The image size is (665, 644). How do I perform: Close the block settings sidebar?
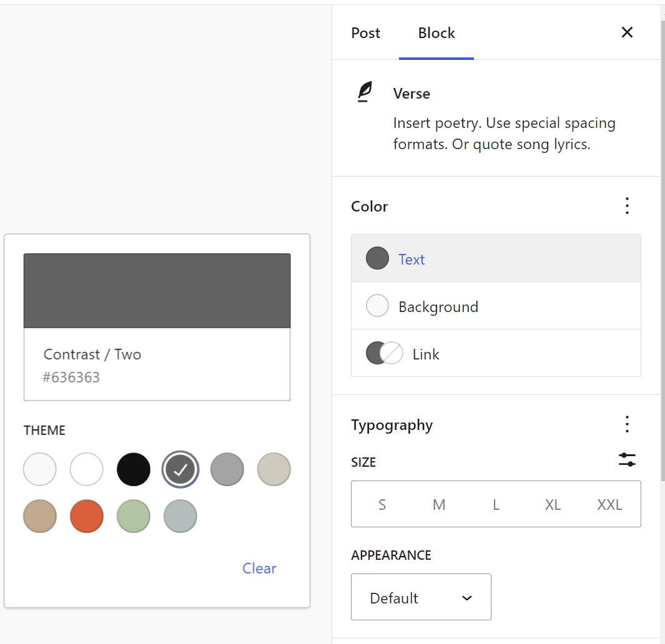click(x=627, y=32)
